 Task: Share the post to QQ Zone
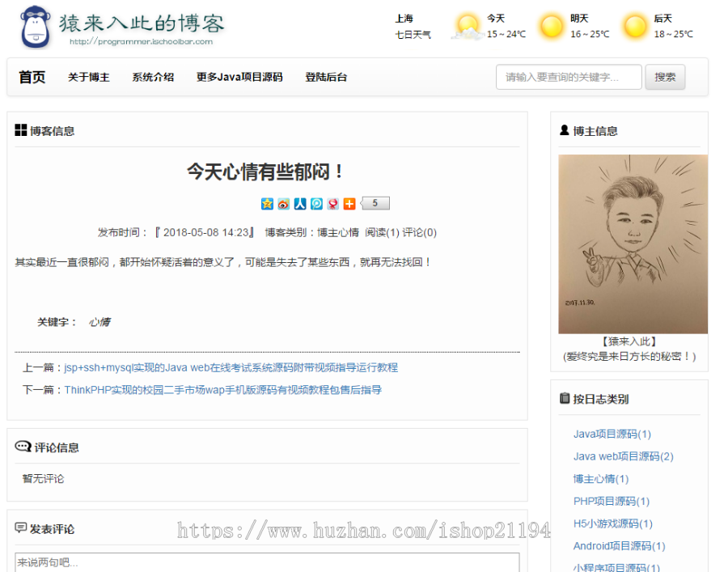click(x=267, y=204)
